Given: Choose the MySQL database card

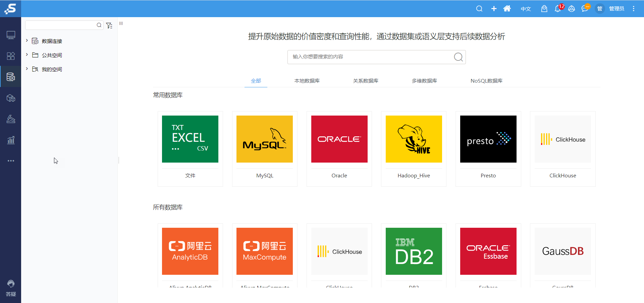Looking at the screenshot, I should pyautogui.click(x=265, y=149).
